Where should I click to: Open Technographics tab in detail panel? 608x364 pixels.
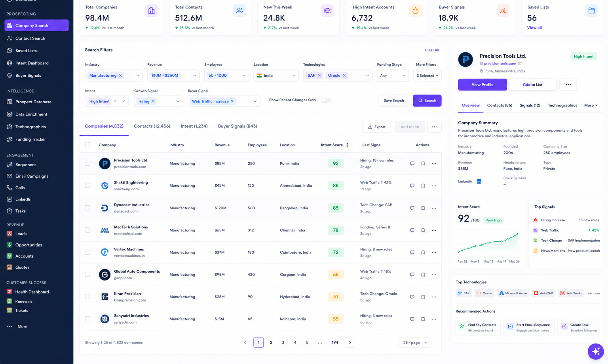tap(562, 105)
